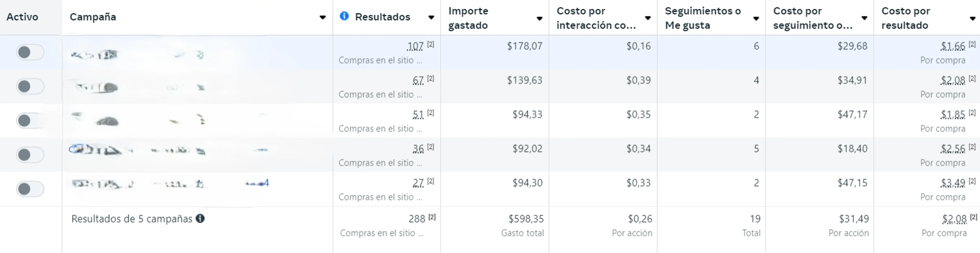Click the info icon beside Resultados header

click(344, 17)
